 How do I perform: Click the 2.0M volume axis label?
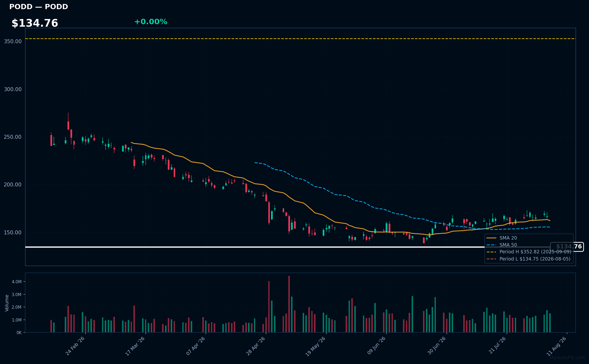coord(17,307)
